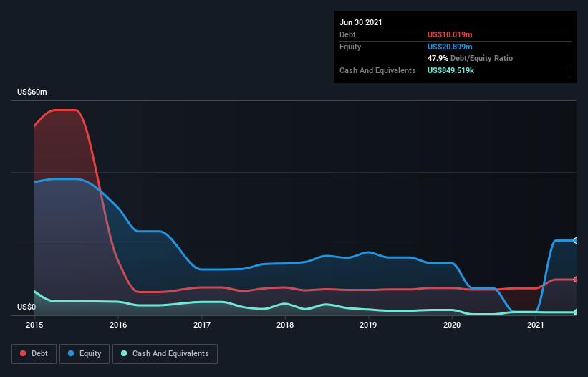Viewport: 588px width, 377px height.
Task: Select the 2015 x-axis label
Action: pos(34,325)
